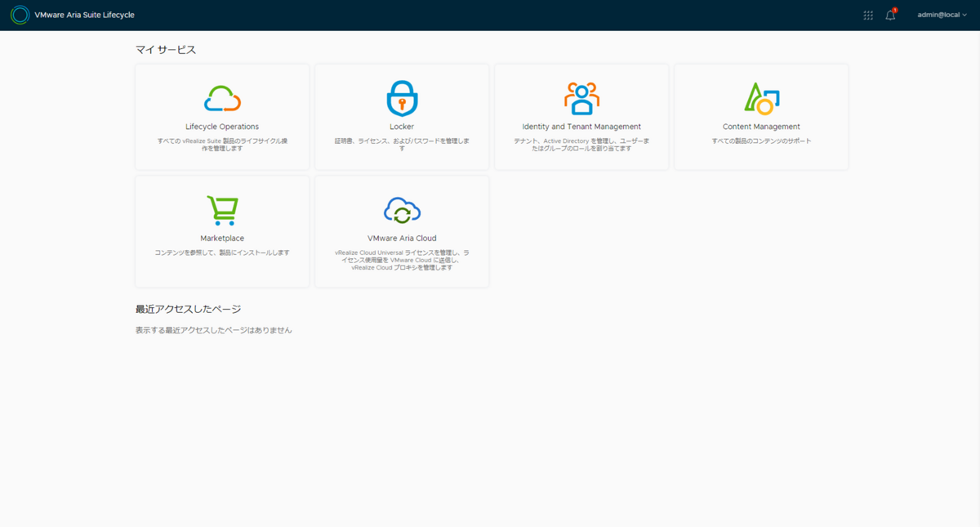Screen dimensions: 980x527
Task: Open the Lifecycle Operations service title
Action: pyautogui.click(x=222, y=127)
